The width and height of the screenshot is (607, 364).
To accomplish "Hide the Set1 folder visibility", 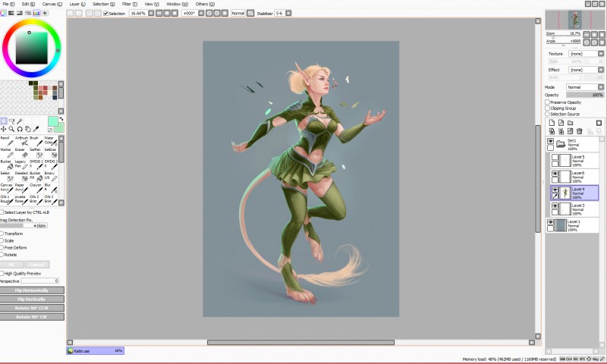I will pos(551,141).
